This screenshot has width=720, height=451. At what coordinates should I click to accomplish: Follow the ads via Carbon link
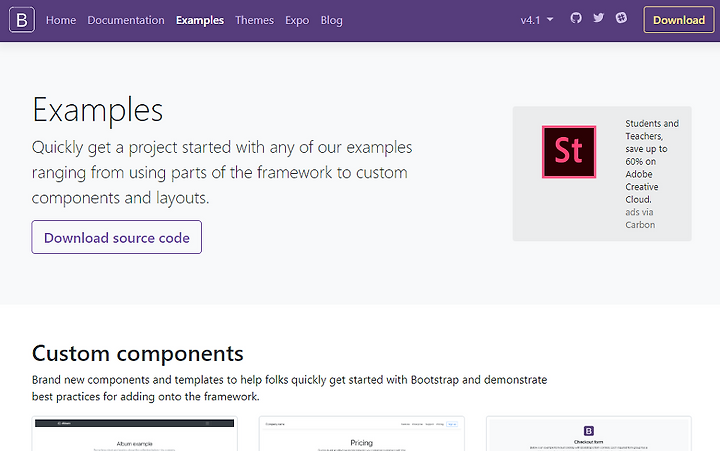[640, 218]
